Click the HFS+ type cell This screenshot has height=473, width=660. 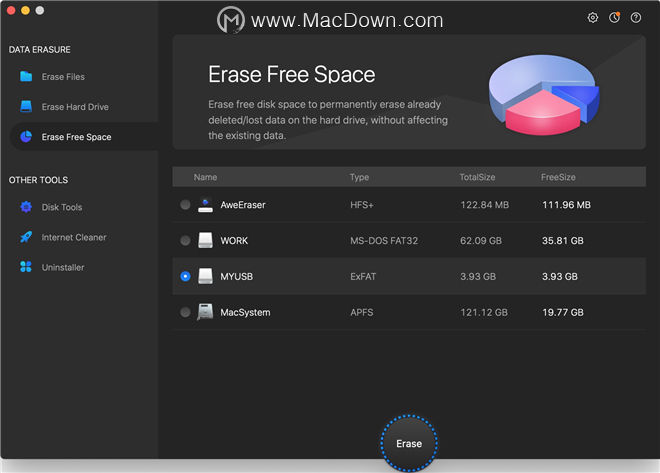click(362, 205)
